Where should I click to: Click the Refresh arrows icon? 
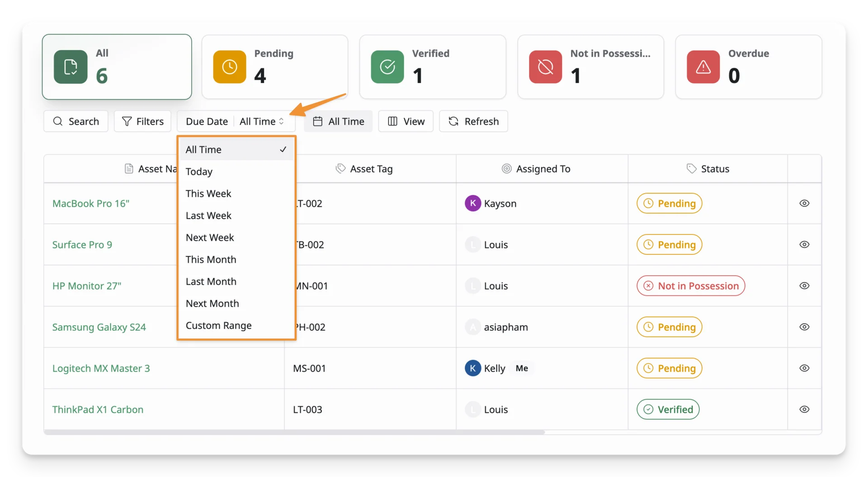pyautogui.click(x=453, y=121)
